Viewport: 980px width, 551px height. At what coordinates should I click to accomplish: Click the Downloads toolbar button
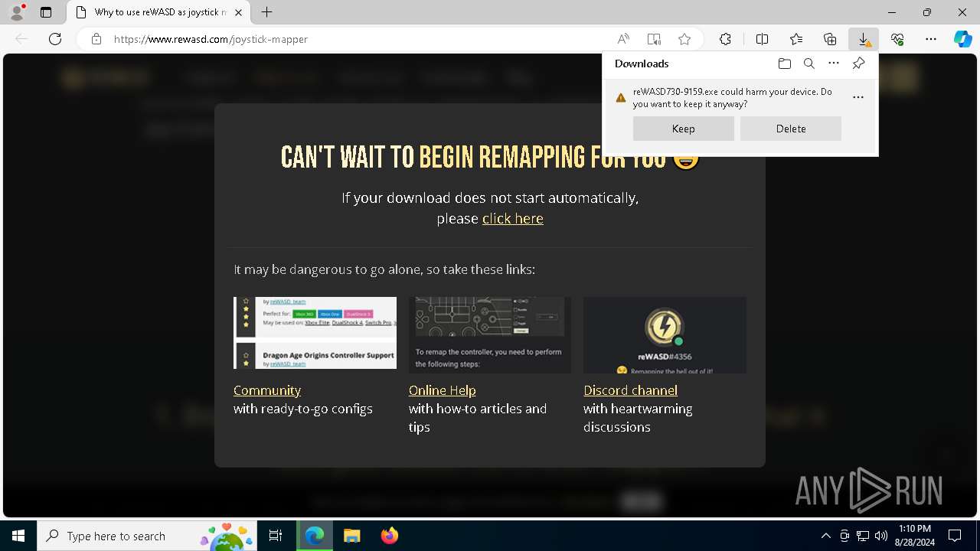(x=863, y=39)
